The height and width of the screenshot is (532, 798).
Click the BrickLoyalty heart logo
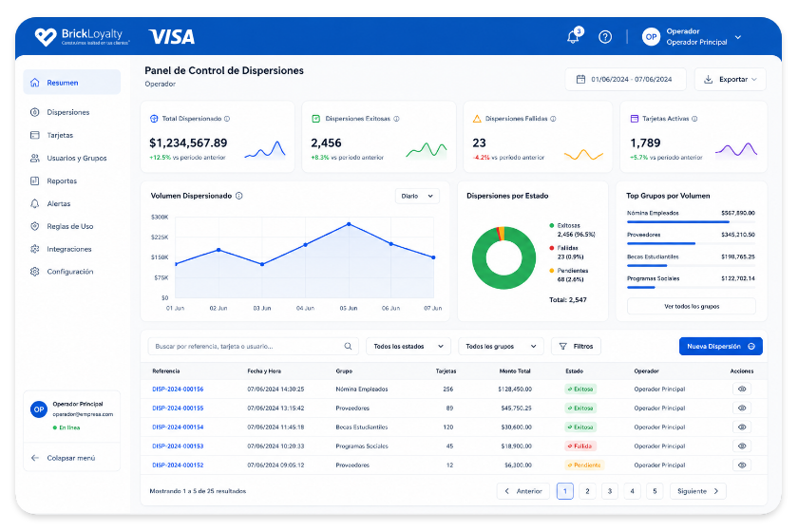point(46,37)
